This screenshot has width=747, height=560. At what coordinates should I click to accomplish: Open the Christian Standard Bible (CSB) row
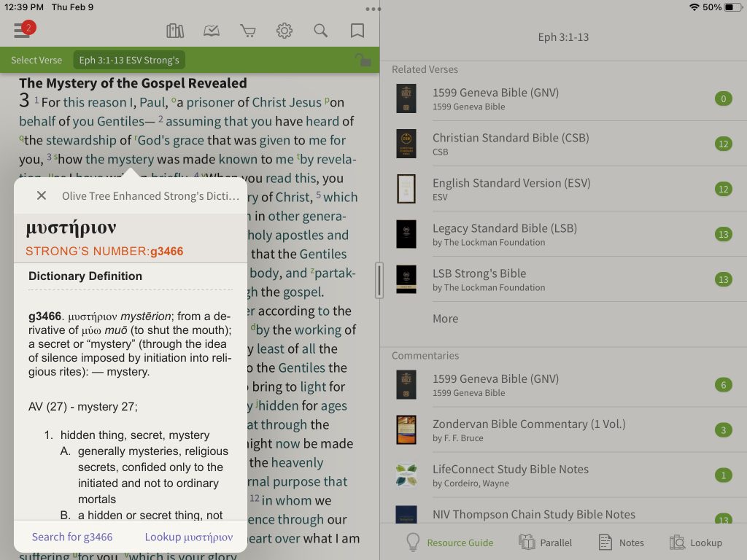pos(564,144)
